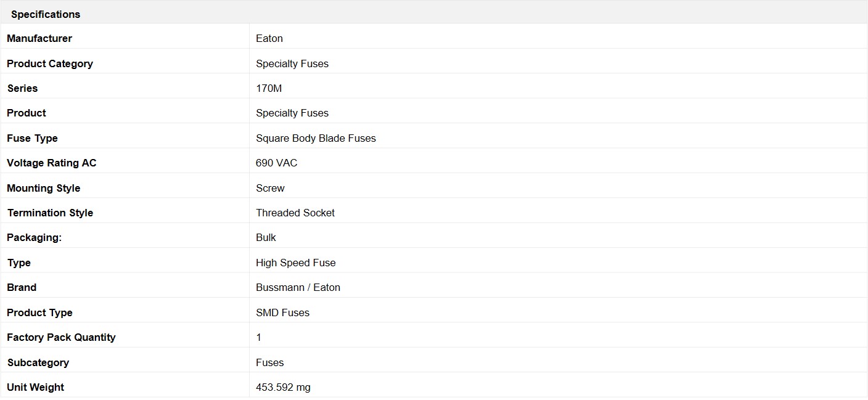868x400 pixels.
Task: Click the Factory Pack Quantity label
Action: 61,337
